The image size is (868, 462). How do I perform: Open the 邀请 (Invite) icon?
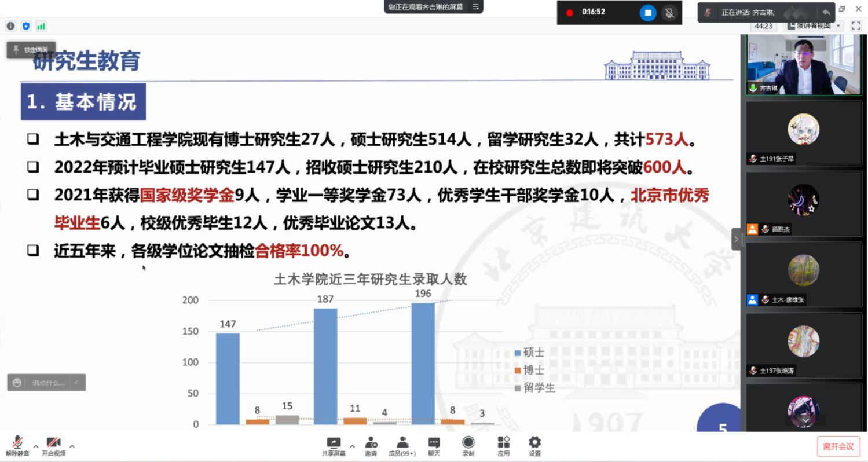pyautogui.click(x=371, y=446)
